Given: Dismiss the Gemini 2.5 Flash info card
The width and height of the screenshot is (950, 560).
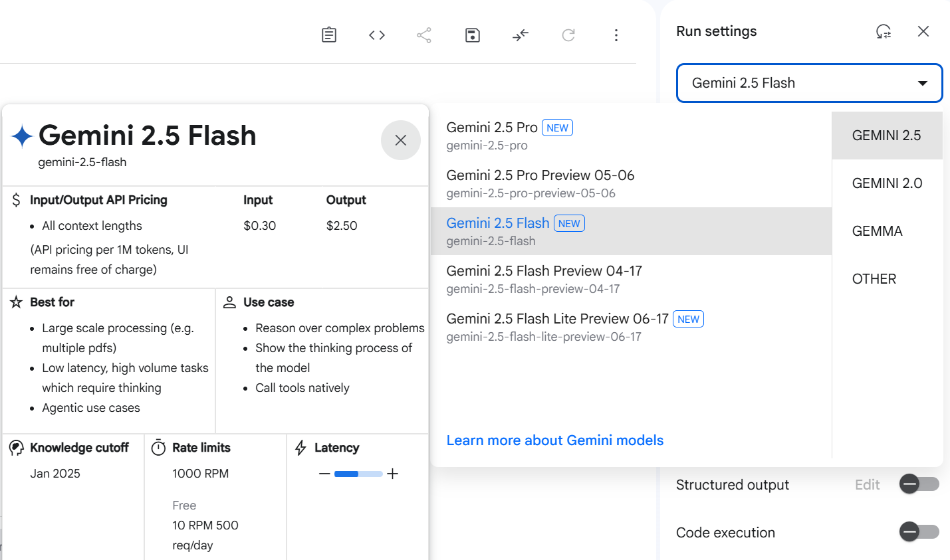Looking at the screenshot, I should [x=401, y=140].
